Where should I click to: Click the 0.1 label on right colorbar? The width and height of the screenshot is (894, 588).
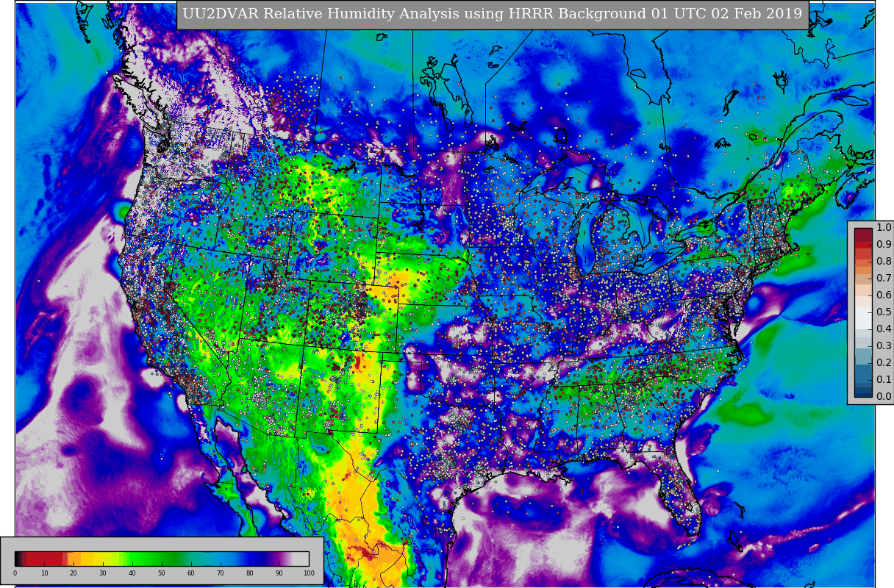[884, 380]
